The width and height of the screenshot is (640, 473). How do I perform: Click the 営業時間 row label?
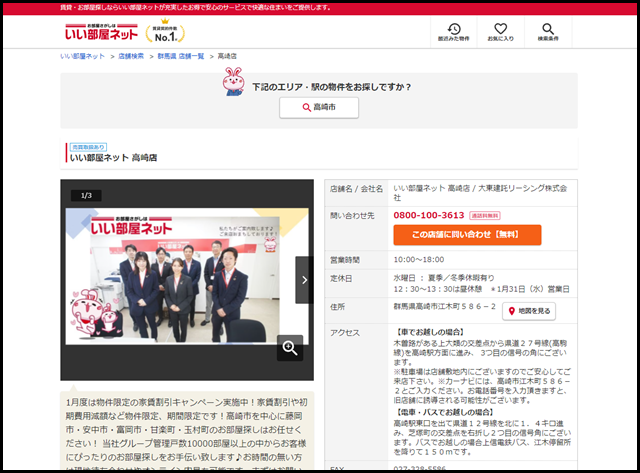click(x=345, y=260)
